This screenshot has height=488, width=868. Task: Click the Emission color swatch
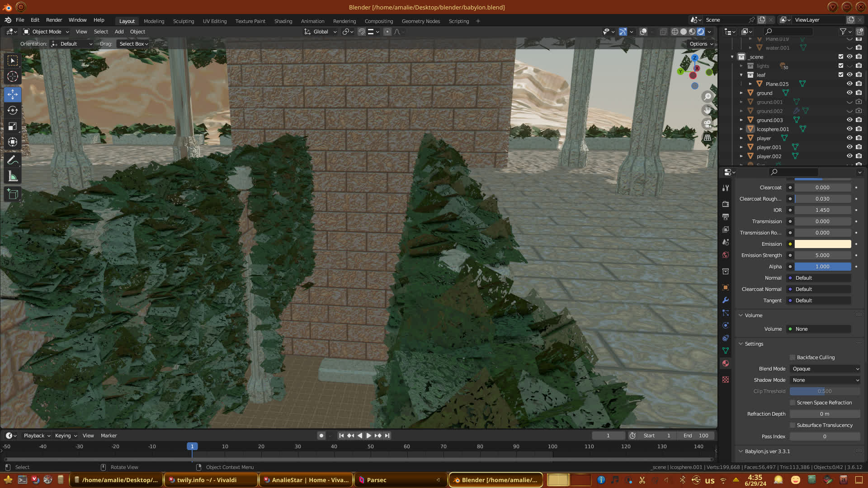pos(822,244)
